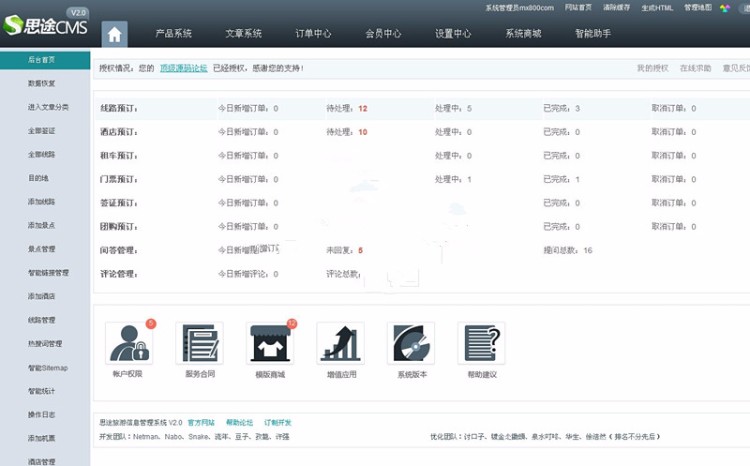The height and width of the screenshot is (466, 750).
Task: Click the 租车预订 row label
Action: [119, 156]
